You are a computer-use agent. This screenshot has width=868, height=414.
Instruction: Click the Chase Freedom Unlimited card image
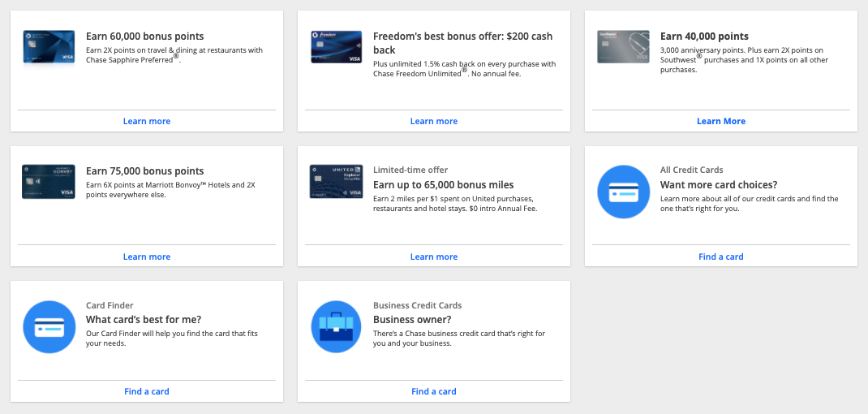click(x=336, y=46)
